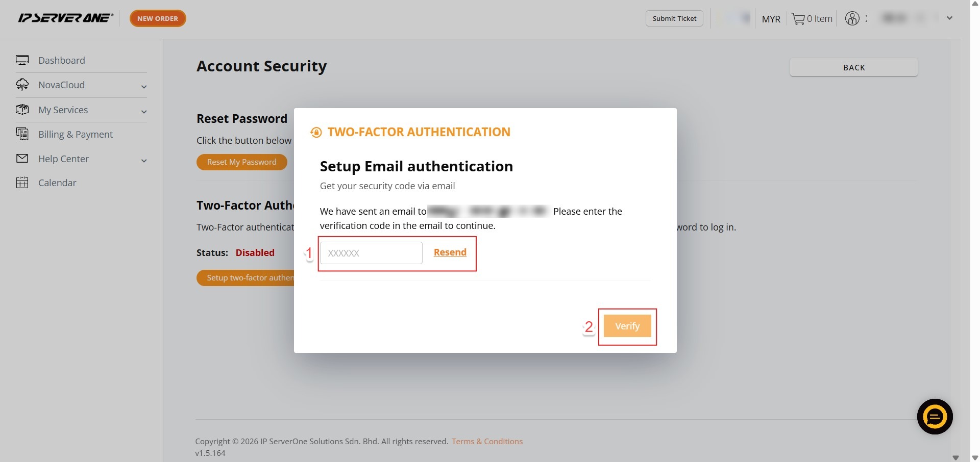Viewport: 980px width, 462px height.
Task: Expand the NovaCloud submenu chevron
Action: (x=144, y=87)
